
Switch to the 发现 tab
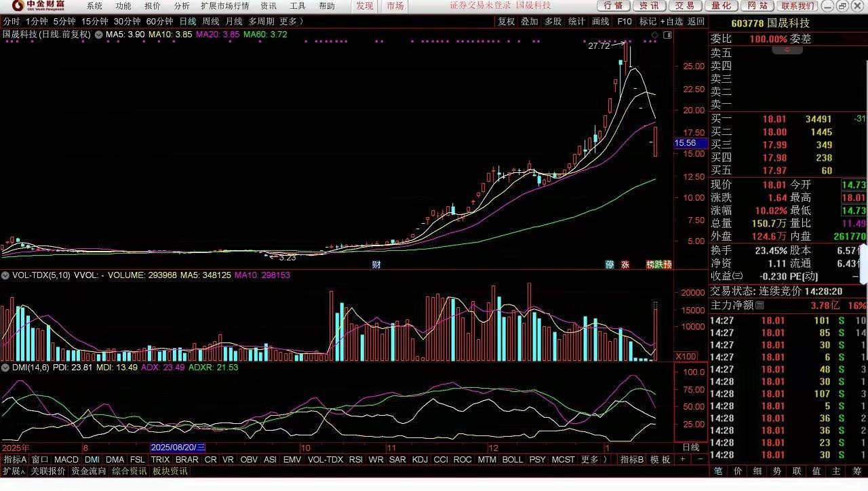pyautogui.click(x=365, y=5)
